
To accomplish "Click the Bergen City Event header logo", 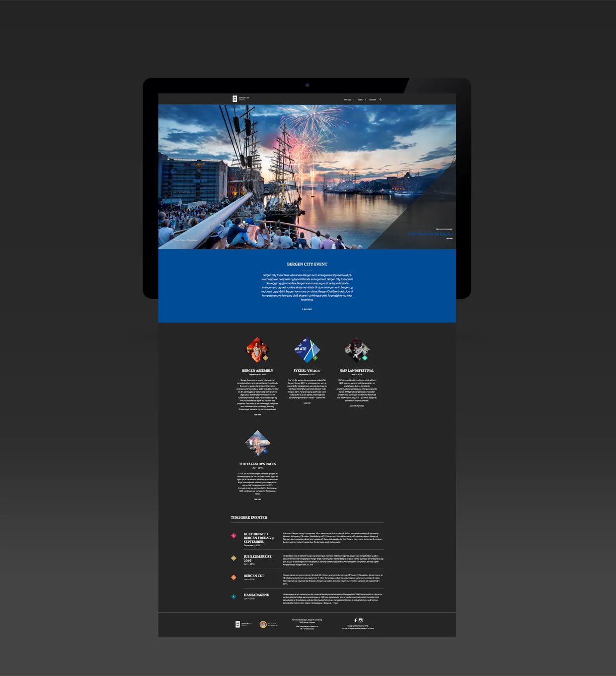I will tap(241, 98).
